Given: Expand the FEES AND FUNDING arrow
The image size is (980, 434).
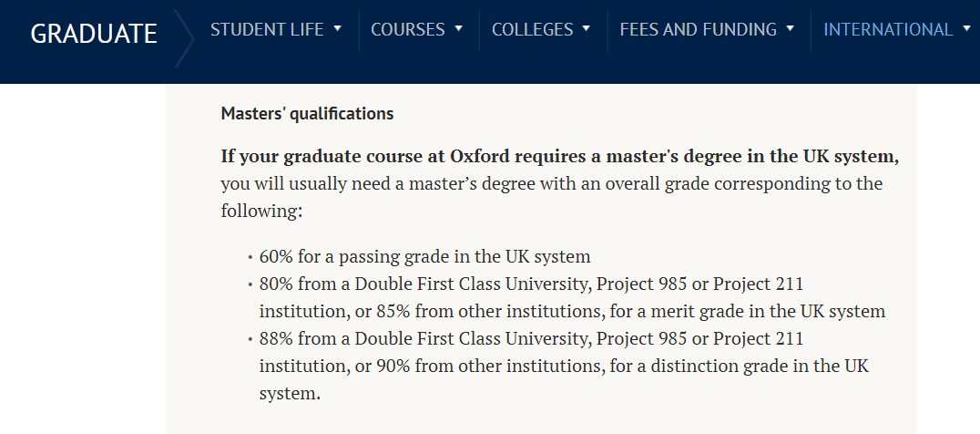Looking at the screenshot, I should pos(790,28).
